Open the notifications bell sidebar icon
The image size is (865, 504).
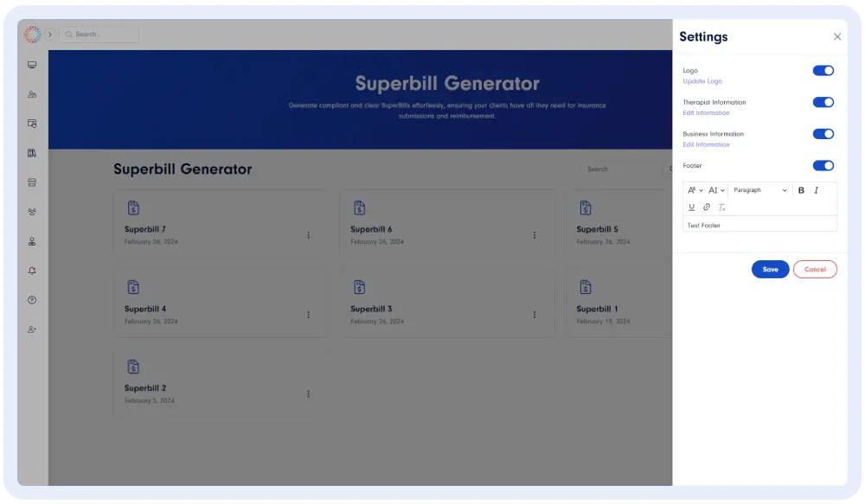32,271
